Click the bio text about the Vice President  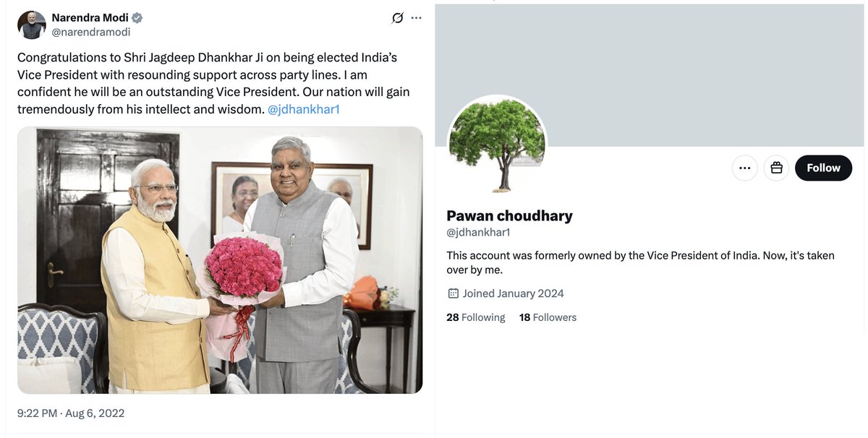click(640, 263)
